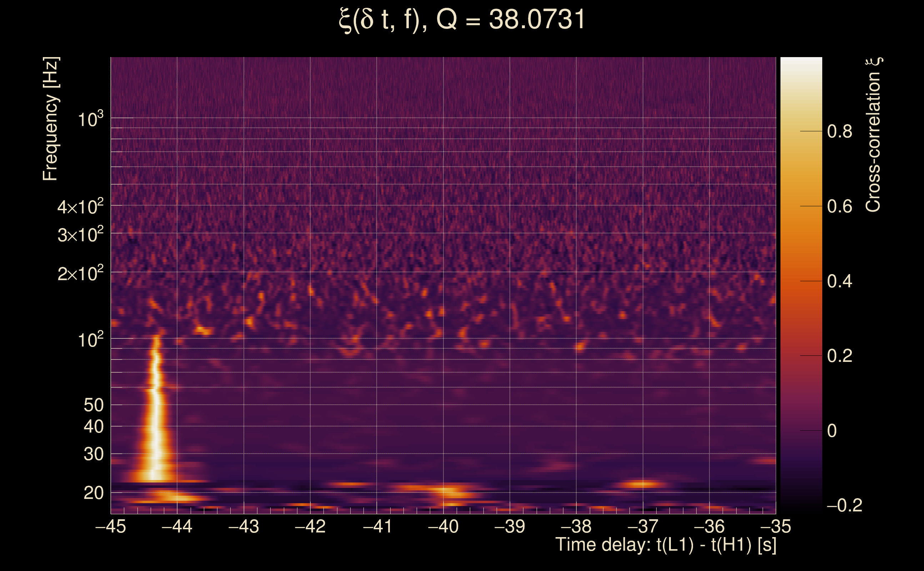Image resolution: width=924 pixels, height=571 pixels.
Task: Click the colorbar at the 0.6 orange level
Action: (x=801, y=206)
